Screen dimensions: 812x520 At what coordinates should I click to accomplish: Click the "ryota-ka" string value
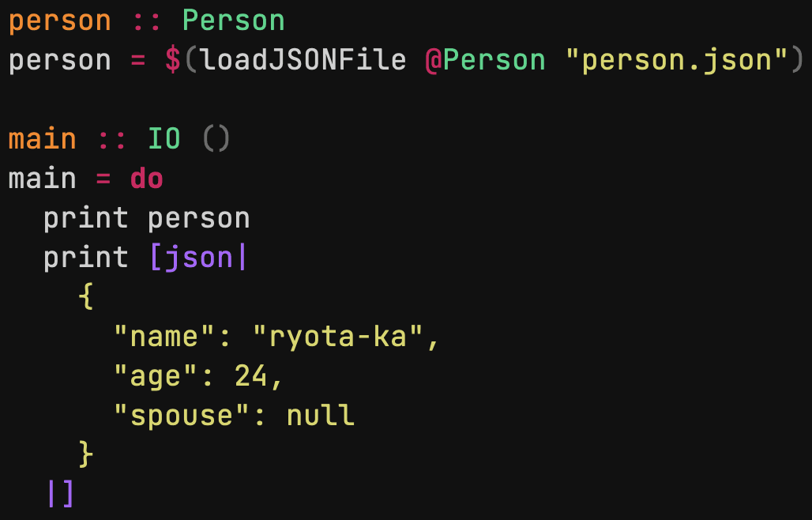[x=339, y=337]
